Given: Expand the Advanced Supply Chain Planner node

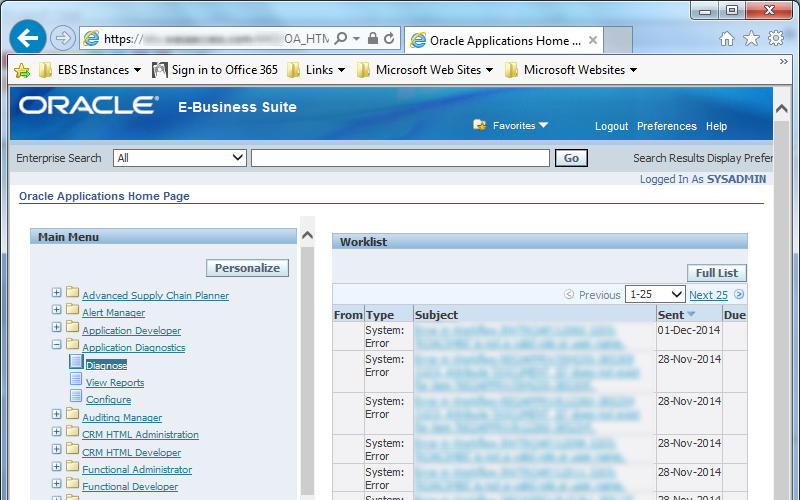Looking at the screenshot, I should [x=57, y=292].
